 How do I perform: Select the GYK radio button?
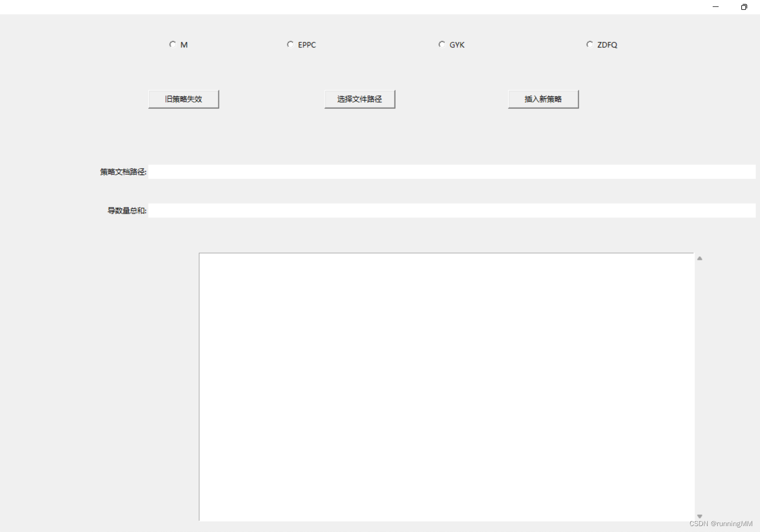(442, 44)
